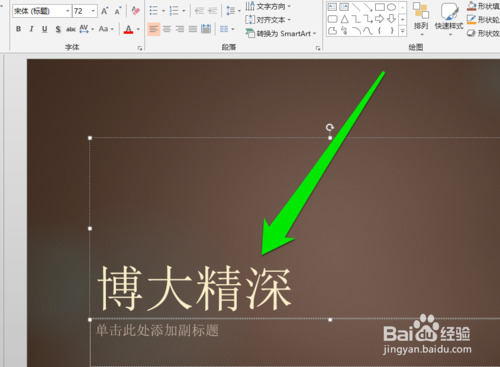The height and width of the screenshot is (367, 500).
Task: Open shape effects options
Action: (483, 33)
